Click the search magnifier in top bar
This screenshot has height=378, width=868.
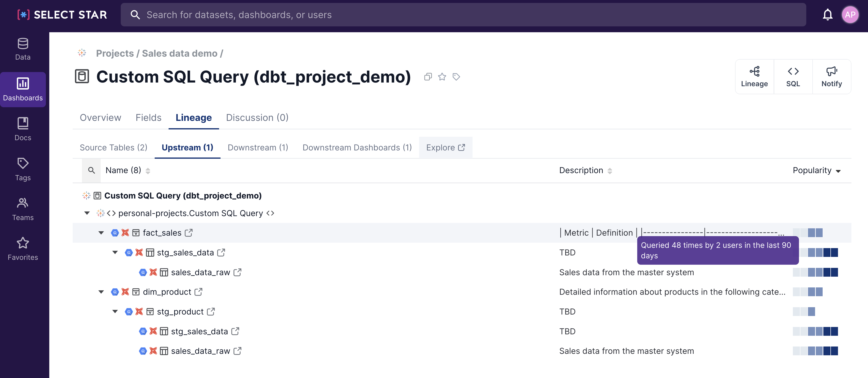click(135, 15)
